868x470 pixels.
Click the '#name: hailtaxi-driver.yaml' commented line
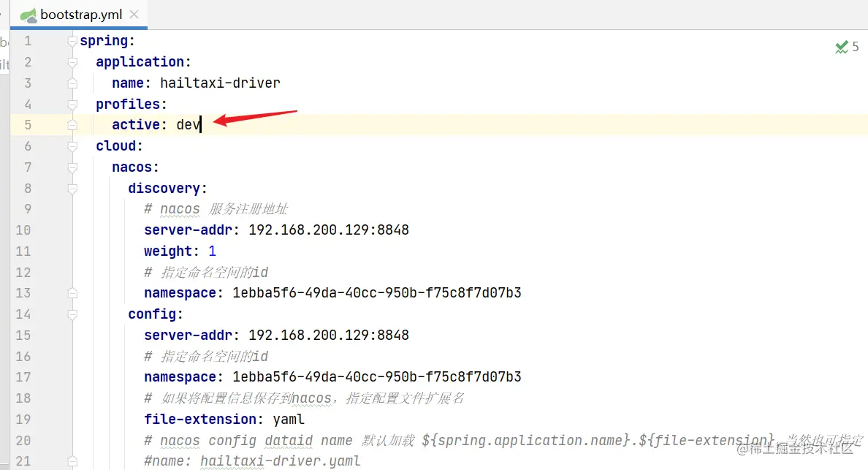(252, 461)
